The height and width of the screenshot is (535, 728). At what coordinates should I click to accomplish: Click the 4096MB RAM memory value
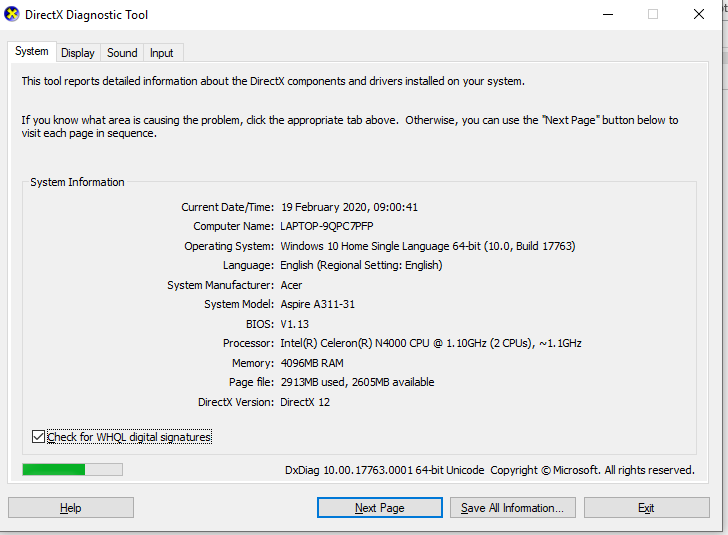pyautogui.click(x=312, y=363)
